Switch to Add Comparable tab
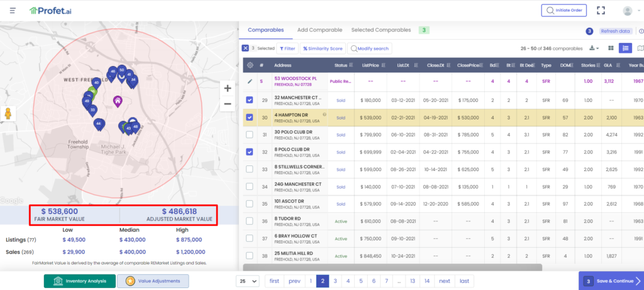Viewport: 644px width, 290px height. pyautogui.click(x=319, y=30)
